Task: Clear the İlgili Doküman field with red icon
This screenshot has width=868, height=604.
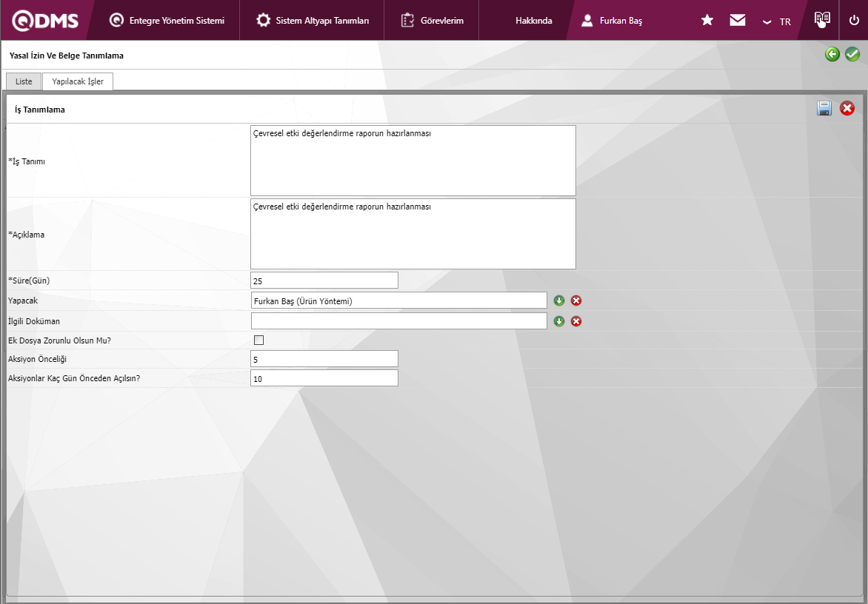Action: coord(576,321)
